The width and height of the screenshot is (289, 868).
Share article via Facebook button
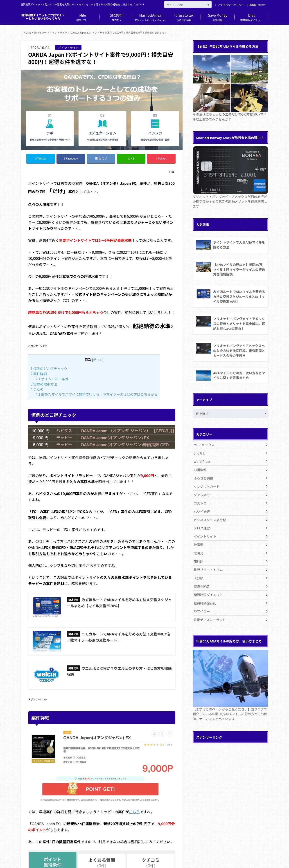71,158
